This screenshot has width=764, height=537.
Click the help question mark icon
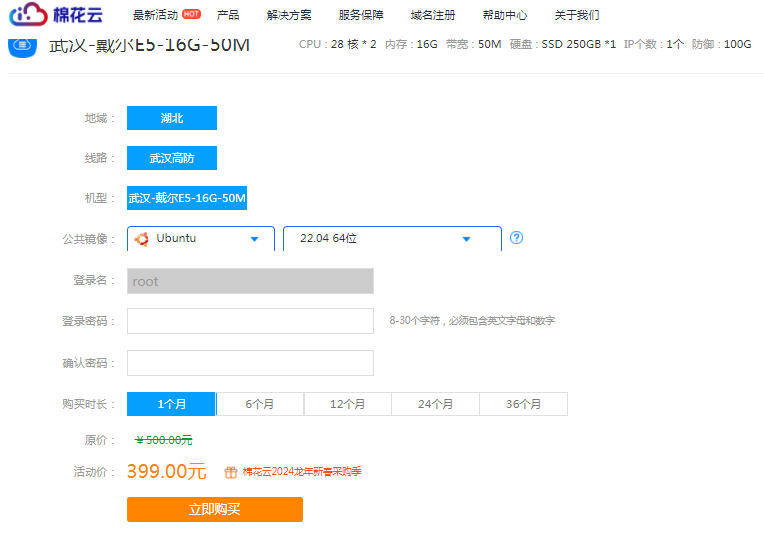(x=516, y=238)
